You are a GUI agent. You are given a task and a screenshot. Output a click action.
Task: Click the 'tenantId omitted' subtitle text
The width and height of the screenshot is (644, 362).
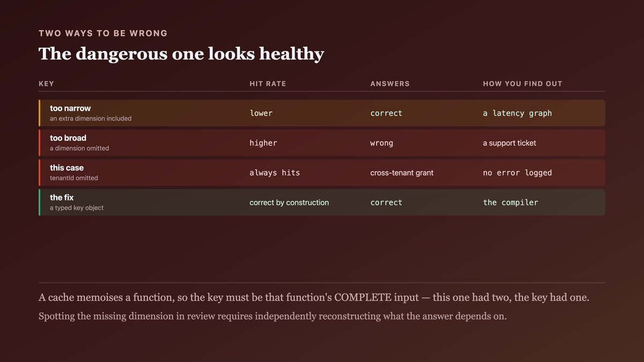coord(74,178)
